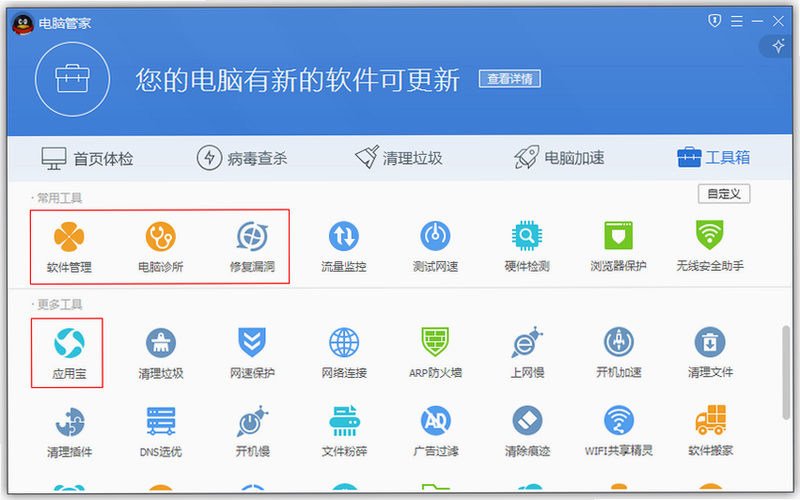Open 无线安全助手 wireless security helper
Screen dimensions: 800x500
click(x=710, y=247)
